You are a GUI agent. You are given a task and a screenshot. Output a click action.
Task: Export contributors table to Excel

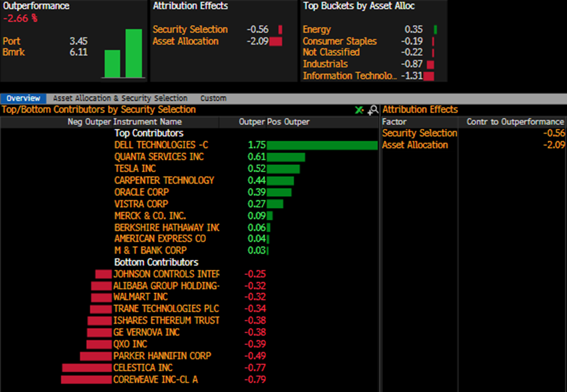tap(359, 110)
